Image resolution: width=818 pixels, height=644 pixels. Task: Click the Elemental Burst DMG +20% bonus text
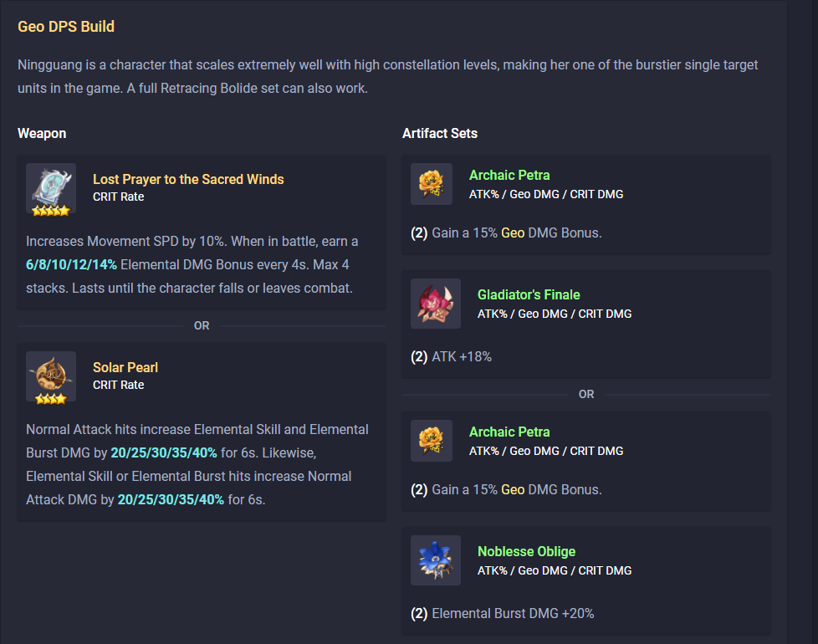[x=513, y=613]
